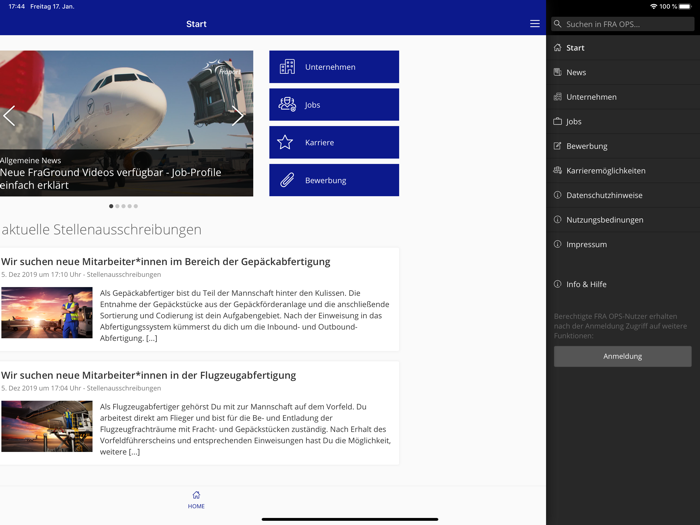Show previous slide with left arrow
The height and width of the screenshot is (525, 700).
click(x=9, y=116)
